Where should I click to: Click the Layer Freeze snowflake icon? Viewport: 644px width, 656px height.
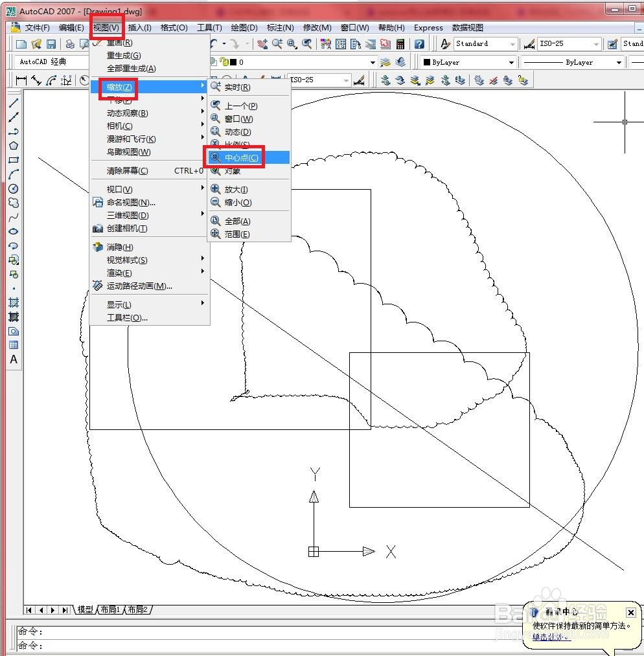click(x=479, y=80)
